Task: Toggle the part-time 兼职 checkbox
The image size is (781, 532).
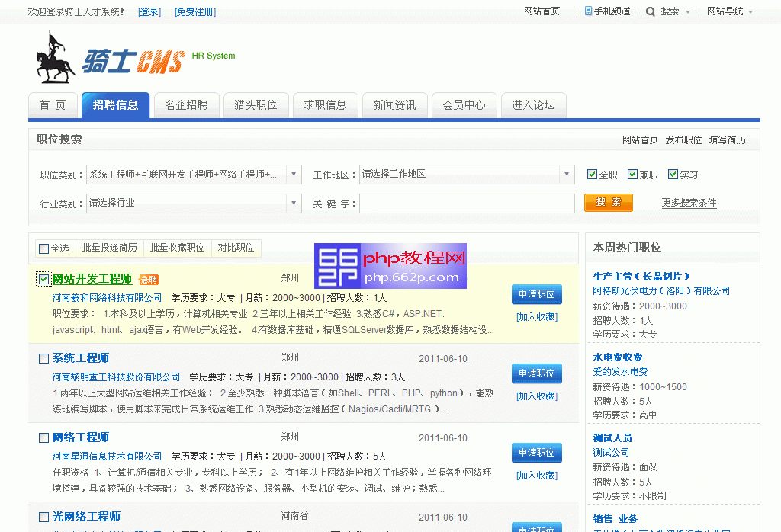Action: [x=632, y=175]
